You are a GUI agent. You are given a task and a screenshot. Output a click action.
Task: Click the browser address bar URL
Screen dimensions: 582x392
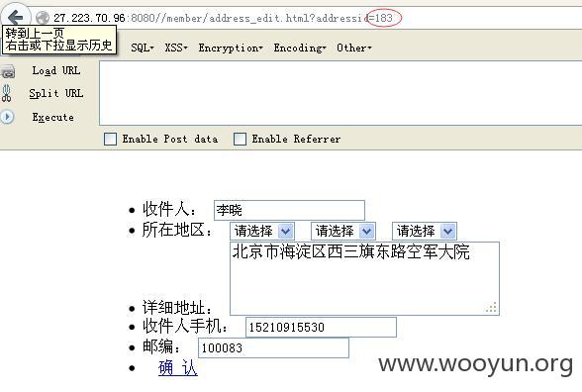pos(223,18)
